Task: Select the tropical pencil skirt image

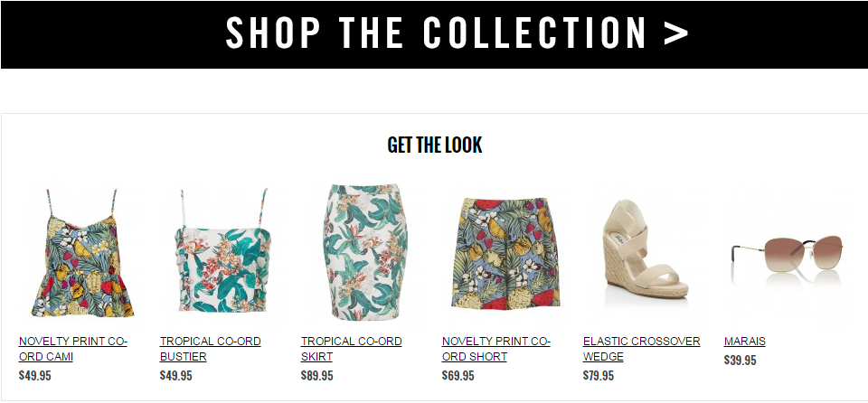Action: (x=366, y=252)
